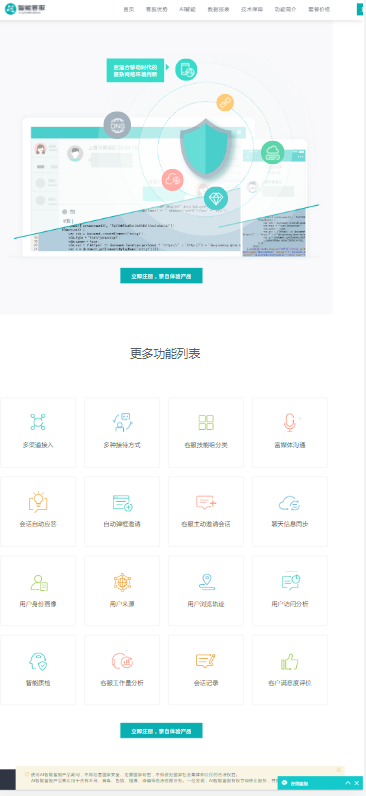Screen dimensions: 366x796
Task: Click the orange chain-link circle icon
Action: [x=225, y=102]
